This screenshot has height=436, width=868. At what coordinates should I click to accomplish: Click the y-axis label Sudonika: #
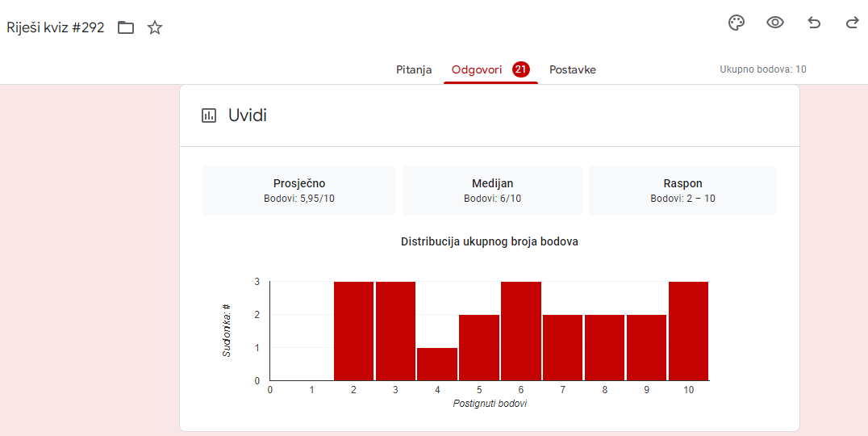tap(227, 330)
